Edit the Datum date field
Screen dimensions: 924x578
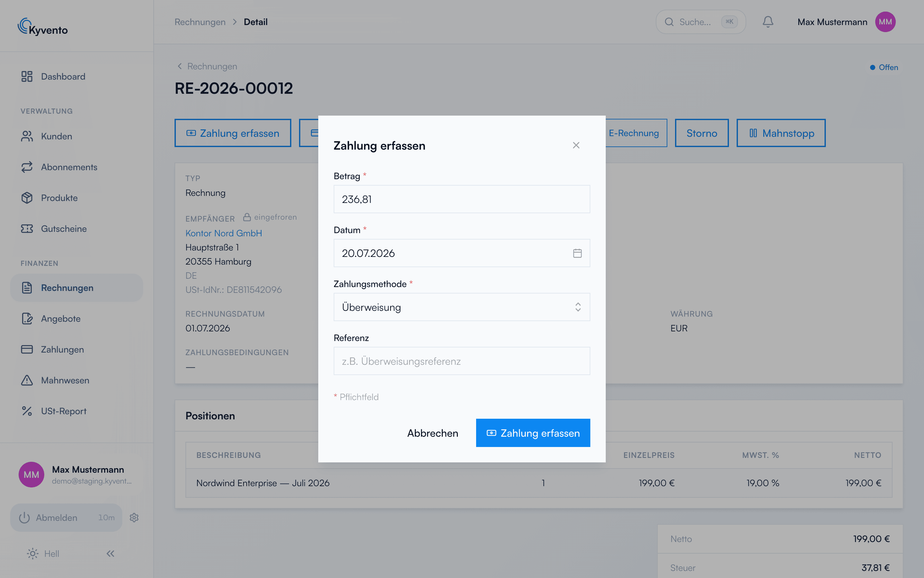[x=462, y=253]
